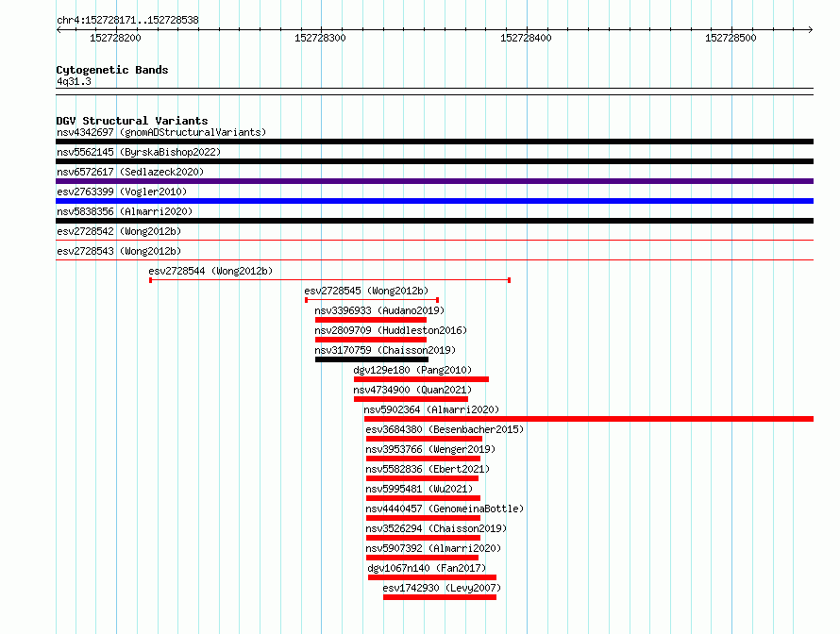This screenshot has width=840, height=634.
Task: Click the black bar under nsv5562145
Action: [434, 161]
